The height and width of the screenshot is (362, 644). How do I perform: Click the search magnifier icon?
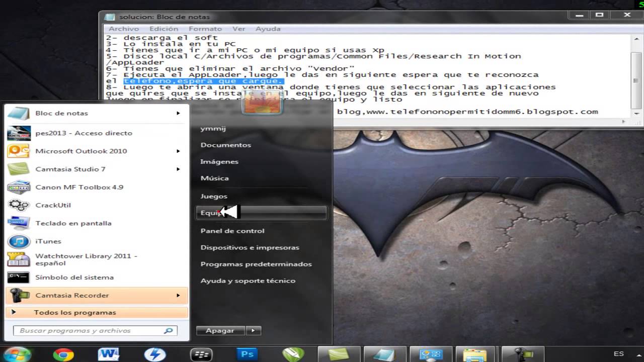pyautogui.click(x=168, y=331)
